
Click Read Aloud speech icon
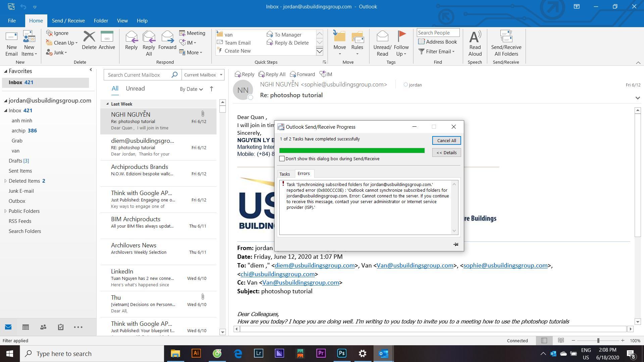point(475,44)
